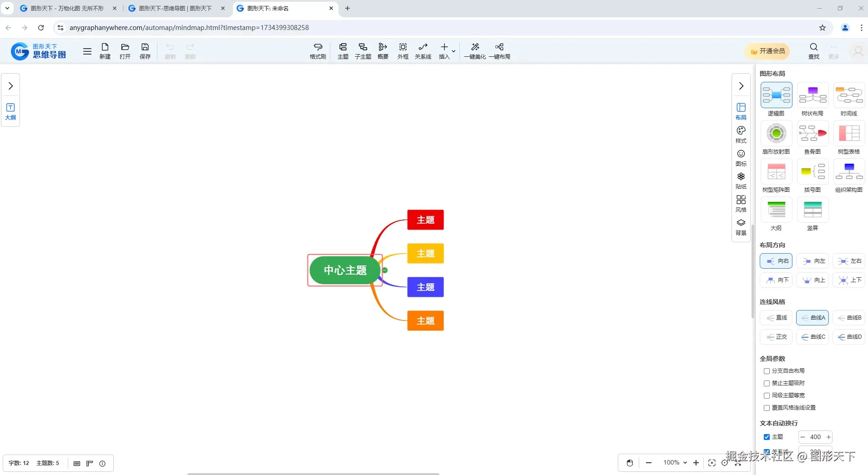
Task: Open the hamburger main menu
Action: pos(87,51)
